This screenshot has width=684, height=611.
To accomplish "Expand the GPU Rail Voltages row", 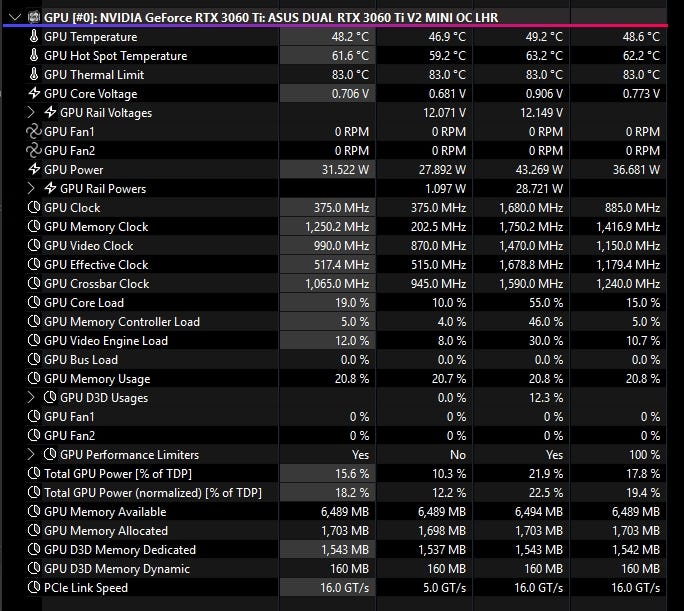I will 31,112.
